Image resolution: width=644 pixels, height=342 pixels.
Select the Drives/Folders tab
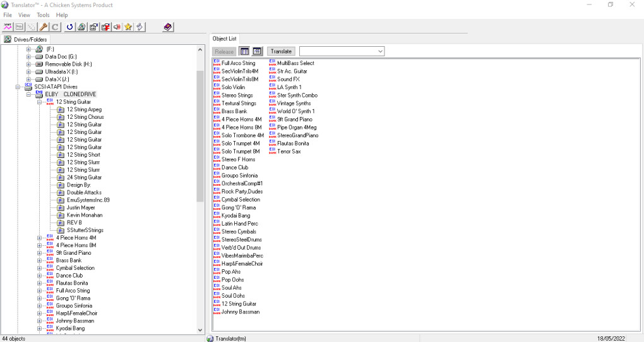26,39
